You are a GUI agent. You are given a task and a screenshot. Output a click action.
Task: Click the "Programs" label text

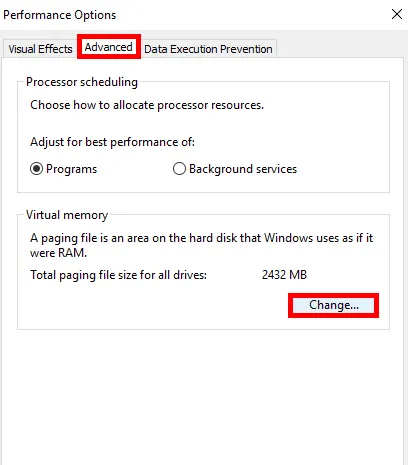(x=71, y=169)
